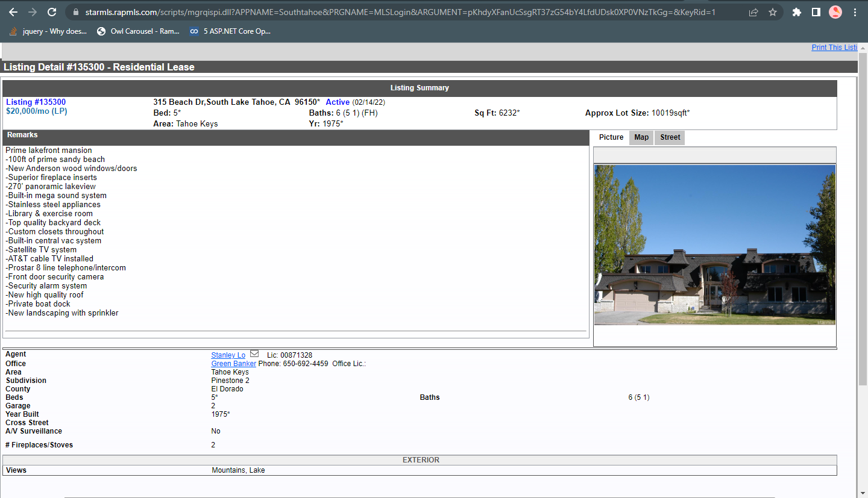
Task: Switch to the Map tab
Action: point(641,137)
